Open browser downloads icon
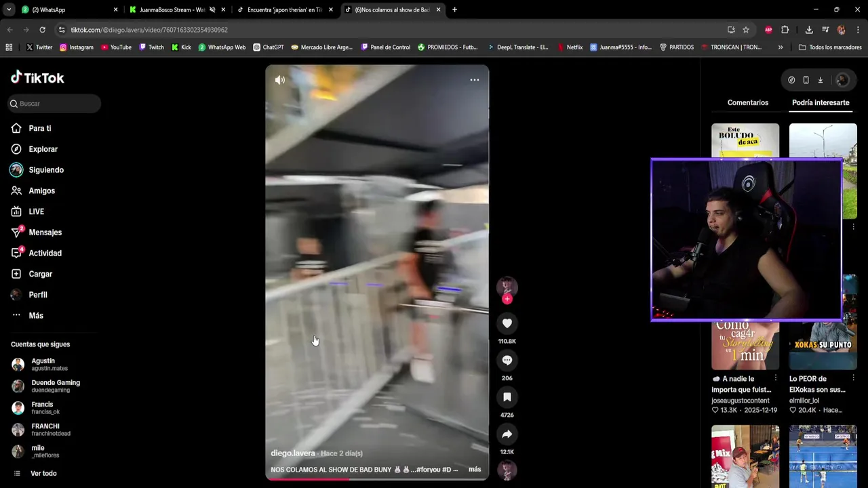The image size is (868, 488). click(809, 30)
